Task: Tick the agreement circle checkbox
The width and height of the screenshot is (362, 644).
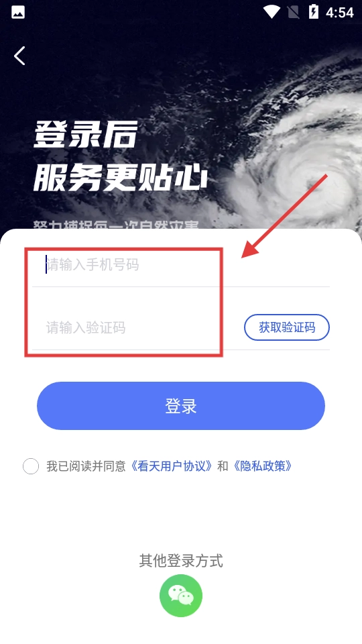Action: (x=31, y=467)
